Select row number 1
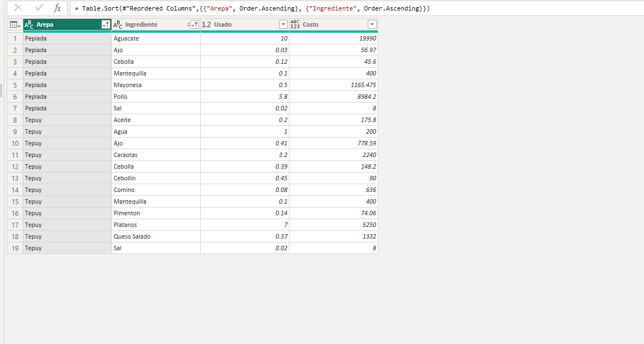The image size is (644, 344). pyautogui.click(x=15, y=38)
